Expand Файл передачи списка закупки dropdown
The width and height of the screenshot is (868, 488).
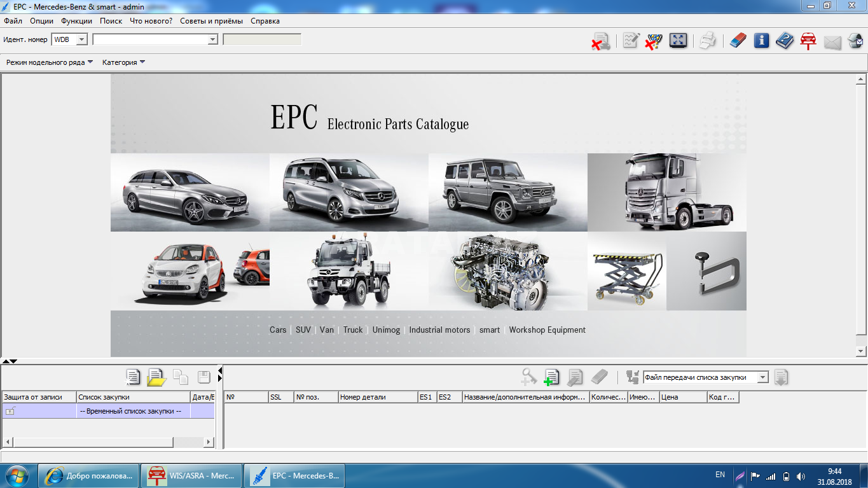763,377
